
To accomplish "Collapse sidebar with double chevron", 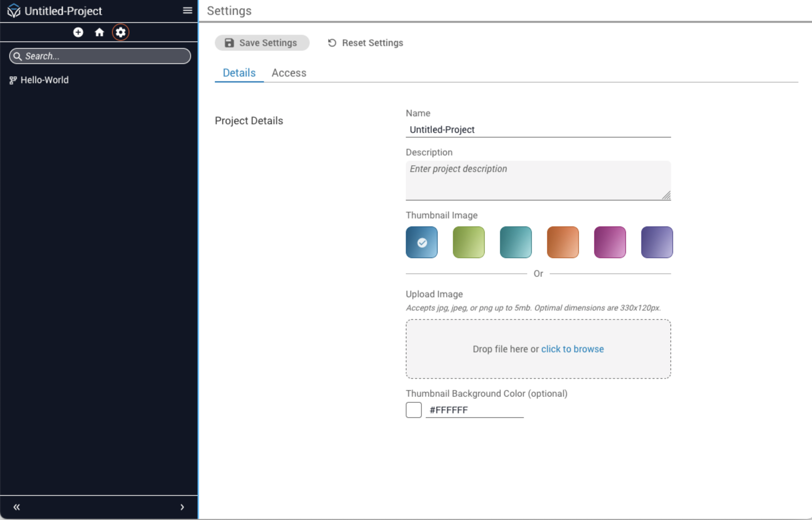I will point(17,507).
